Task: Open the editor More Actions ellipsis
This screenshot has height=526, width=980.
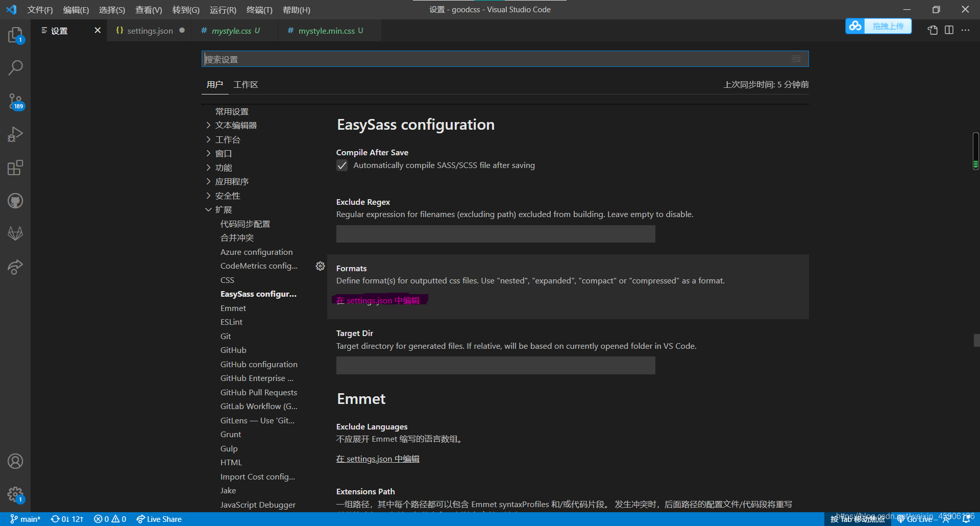Action: click(x=965, y=30)
